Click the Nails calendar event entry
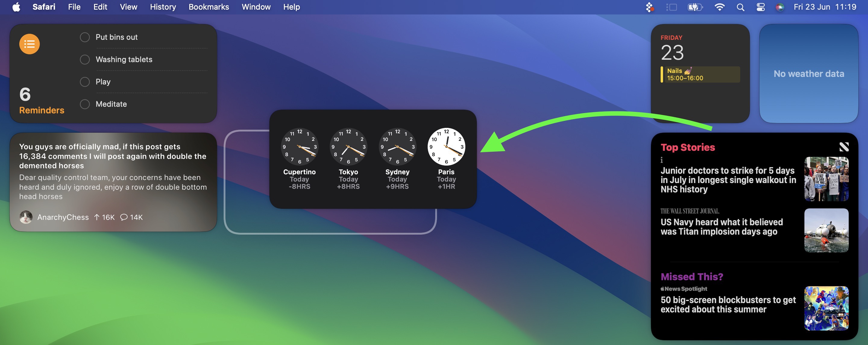The image size is (868, 345). coord(700,74)
